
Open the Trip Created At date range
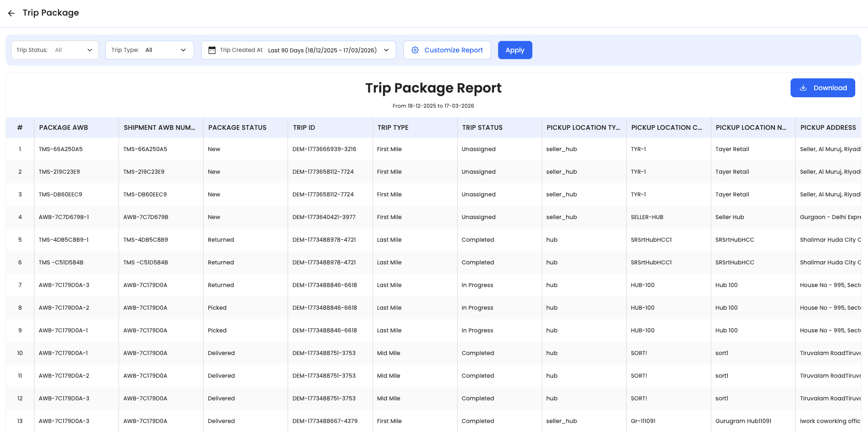[298, 50]
